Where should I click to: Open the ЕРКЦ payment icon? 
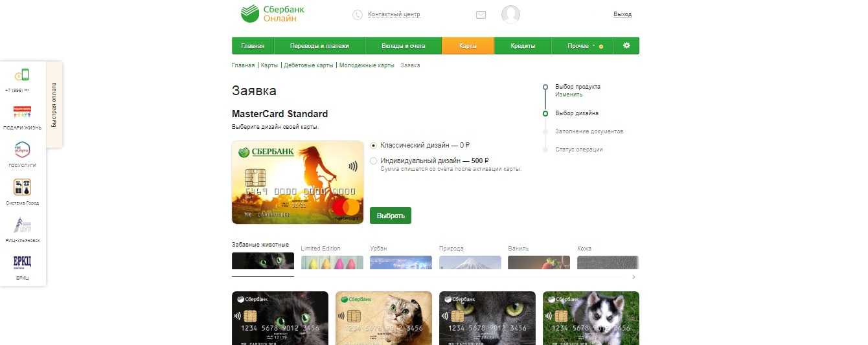[x=23, y=262]
